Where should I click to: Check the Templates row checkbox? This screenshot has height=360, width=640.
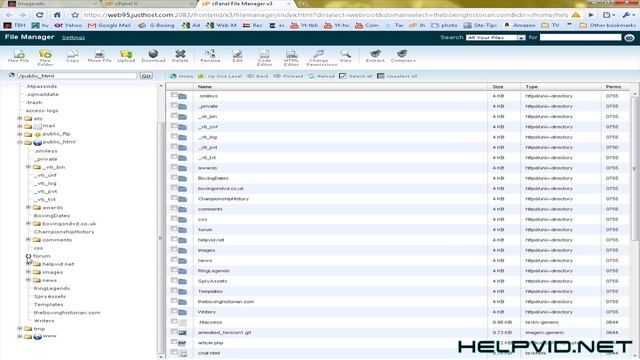tap(174, 291)
